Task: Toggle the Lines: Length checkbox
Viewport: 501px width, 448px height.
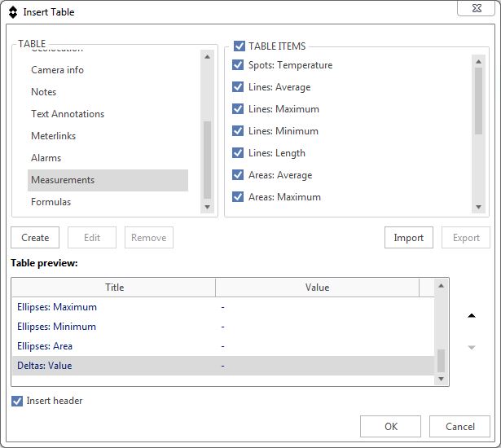Action: click(x=238, y=153)
